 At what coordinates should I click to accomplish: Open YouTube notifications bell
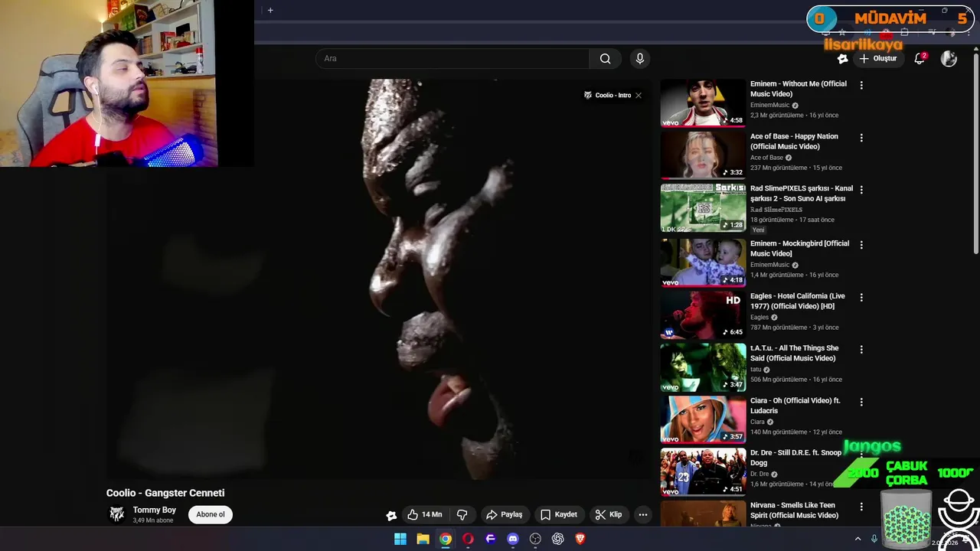pos(920,58)
